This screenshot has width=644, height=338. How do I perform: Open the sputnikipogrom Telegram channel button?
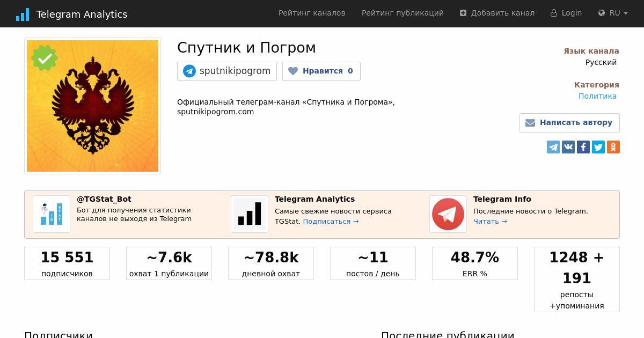227,71
